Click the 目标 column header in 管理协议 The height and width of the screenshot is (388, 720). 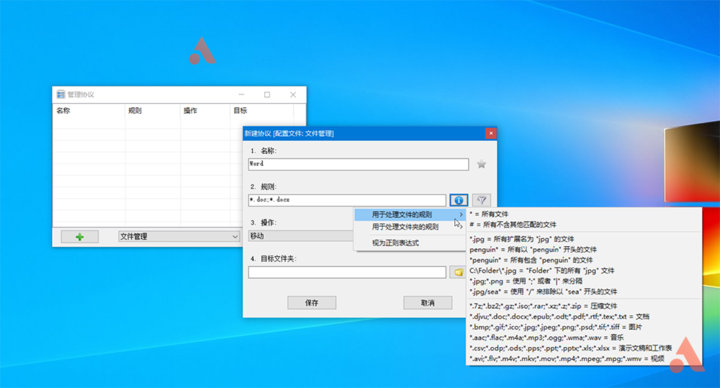(x=262, y=111)
